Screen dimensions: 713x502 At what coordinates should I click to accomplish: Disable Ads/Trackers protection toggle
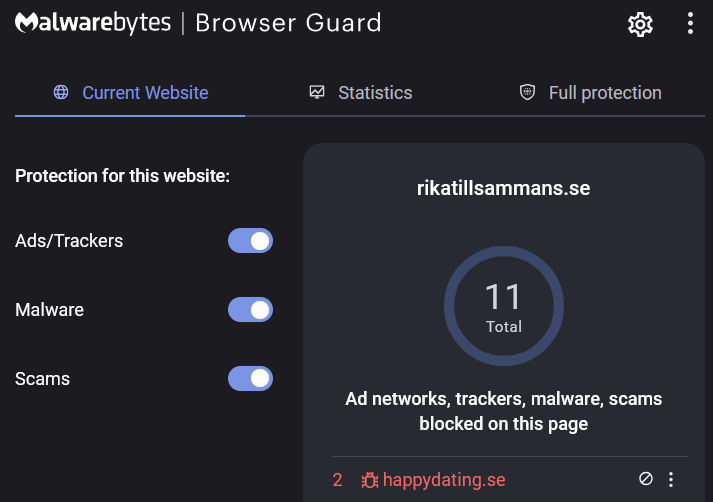(x=250, y=241)
